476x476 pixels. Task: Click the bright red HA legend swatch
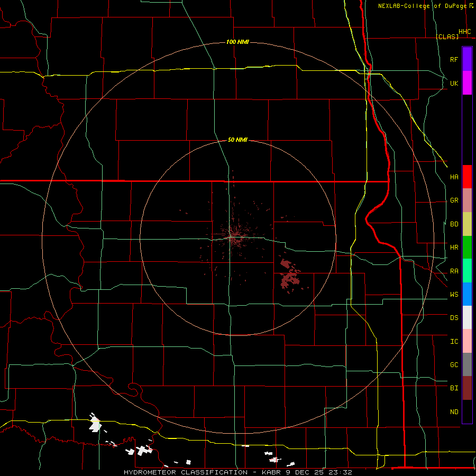click(x=467, y=177)
